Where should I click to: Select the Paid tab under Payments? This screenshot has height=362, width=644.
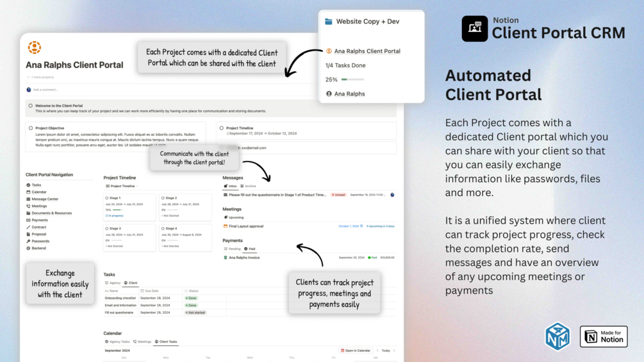tap(250, 249)
